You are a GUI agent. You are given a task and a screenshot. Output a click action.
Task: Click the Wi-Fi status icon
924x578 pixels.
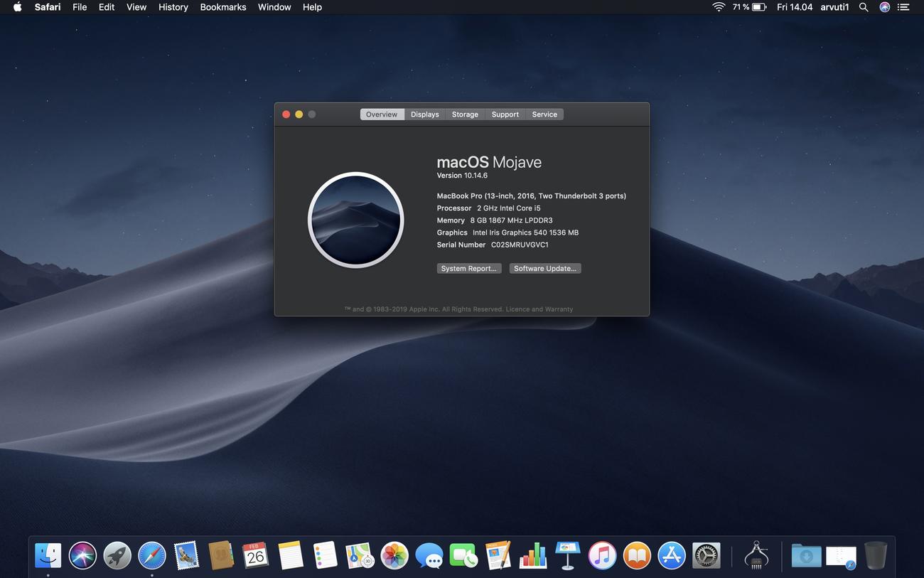coord(719,7)
